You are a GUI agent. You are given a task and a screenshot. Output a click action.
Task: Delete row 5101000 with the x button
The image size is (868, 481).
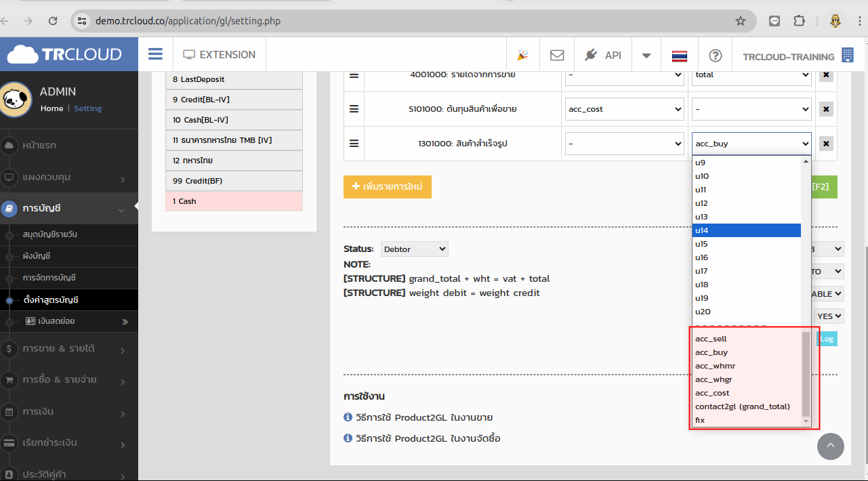826,108
